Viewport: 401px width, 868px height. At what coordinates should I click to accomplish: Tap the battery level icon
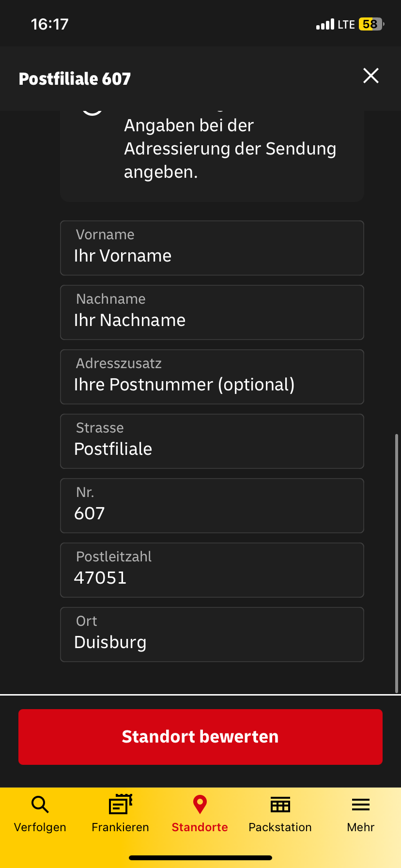pos(371,24)
